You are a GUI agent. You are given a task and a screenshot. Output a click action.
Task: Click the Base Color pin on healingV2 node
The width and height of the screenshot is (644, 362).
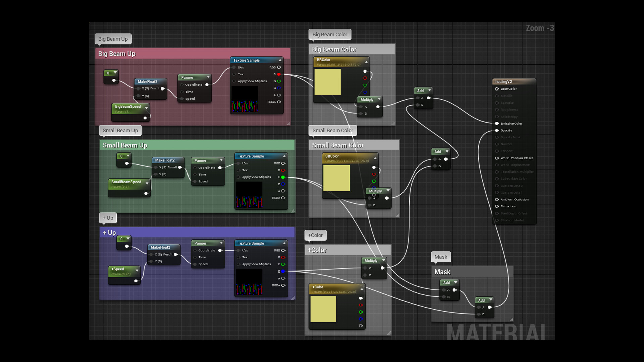click(497, 89)
